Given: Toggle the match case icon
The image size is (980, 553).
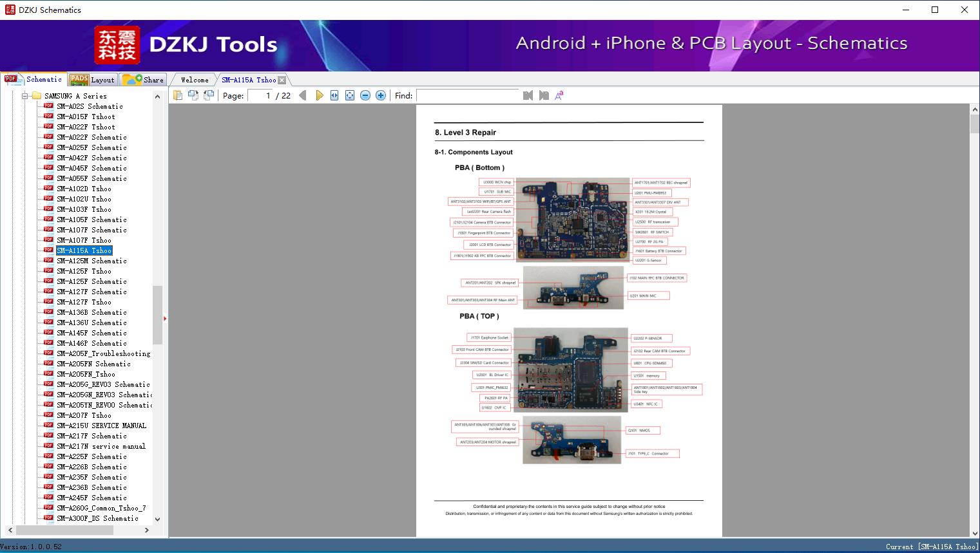Looking at the screenshot, I should (559, 95).
